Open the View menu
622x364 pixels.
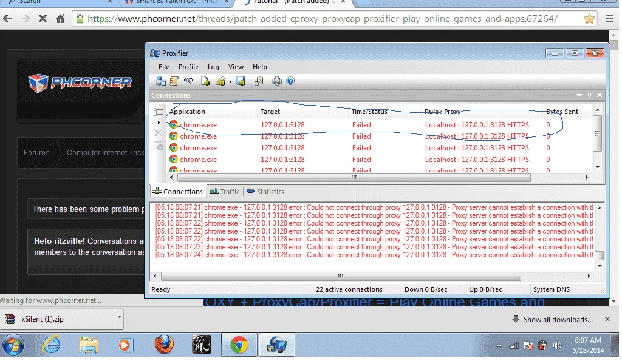tap(236, 67)
